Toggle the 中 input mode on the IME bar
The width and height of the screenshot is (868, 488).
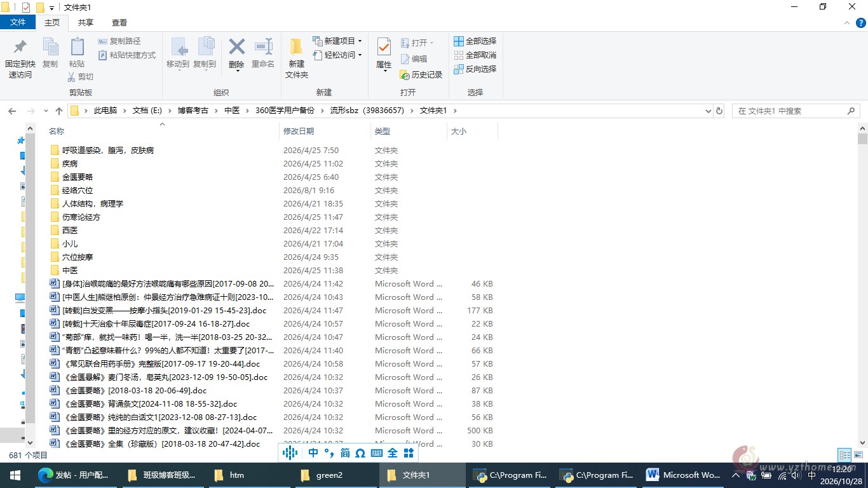(313, 453)
